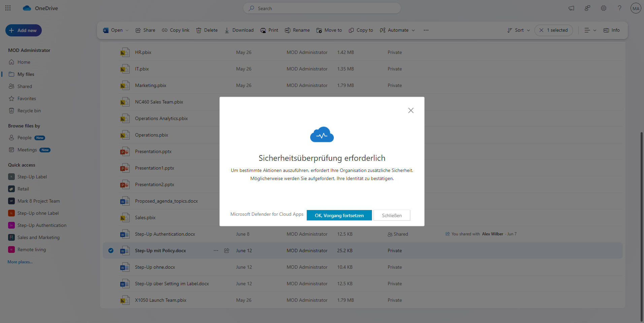Click Rename in the toolbar
The height and width of the screenshot is (323, 644).
297,30
